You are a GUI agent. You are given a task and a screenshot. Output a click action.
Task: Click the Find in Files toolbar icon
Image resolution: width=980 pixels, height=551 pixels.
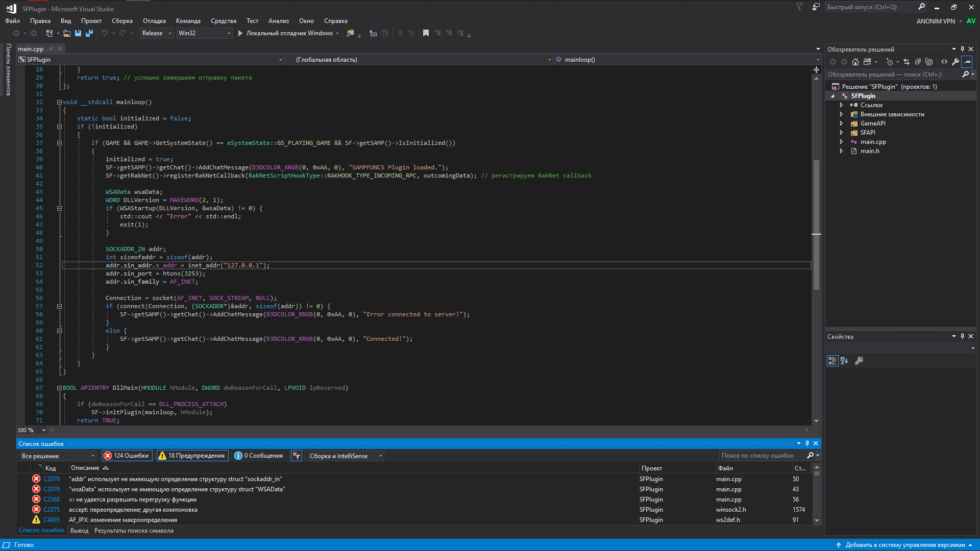(350, 33)
